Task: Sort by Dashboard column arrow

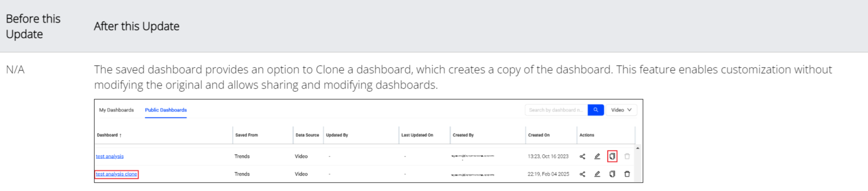Action: coord(120,136)
